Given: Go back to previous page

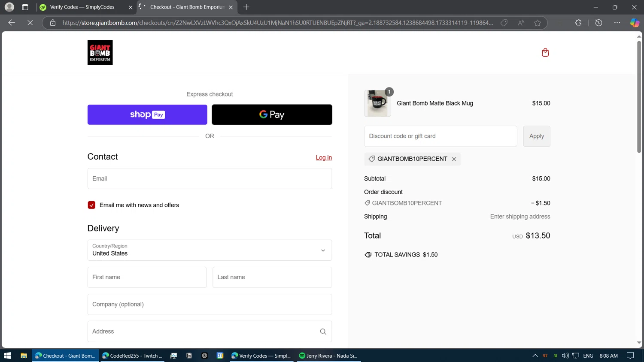Looking at the screenshot, I should coord(12,23).
